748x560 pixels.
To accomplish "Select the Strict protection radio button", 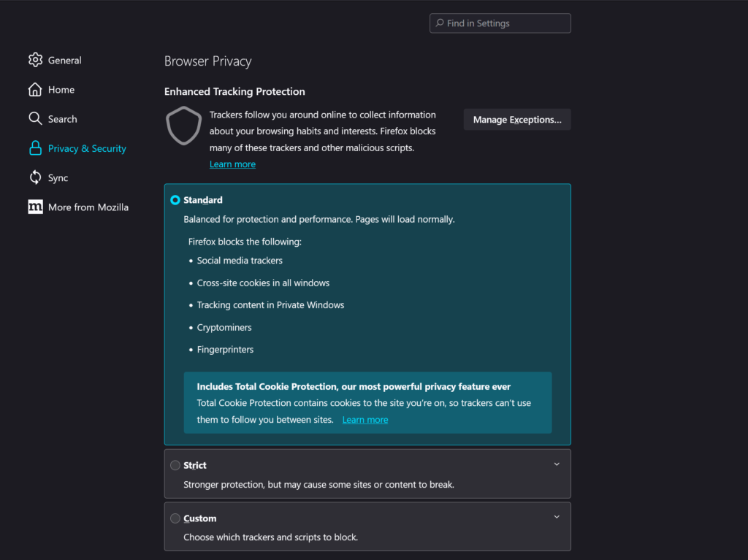I will [x=175, y=465].
